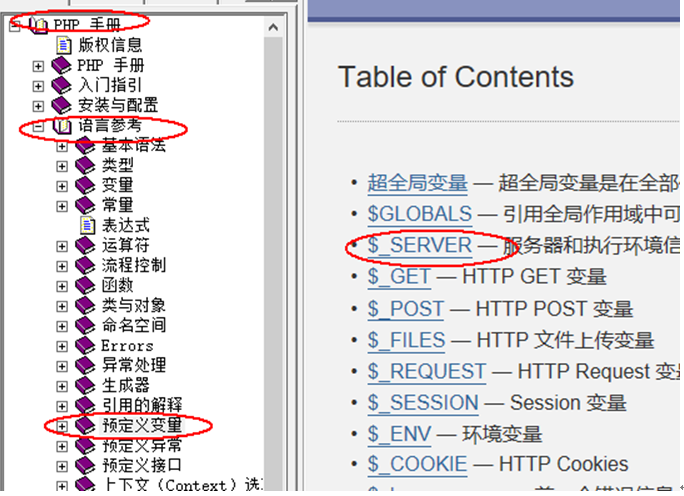The height and width of the screenshot is (496, 684).
Task: Expand the 入门指引 tree node
Action: tap(38, 86)
